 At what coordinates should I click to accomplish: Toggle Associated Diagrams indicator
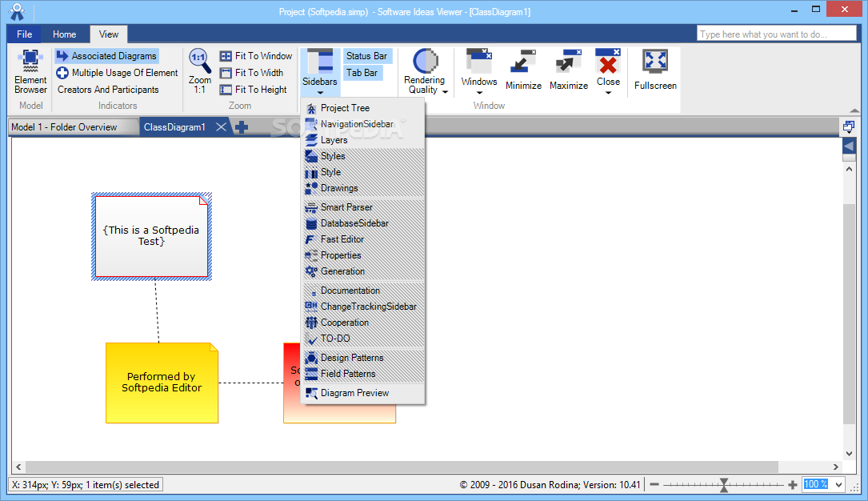[x=107, y=56]
